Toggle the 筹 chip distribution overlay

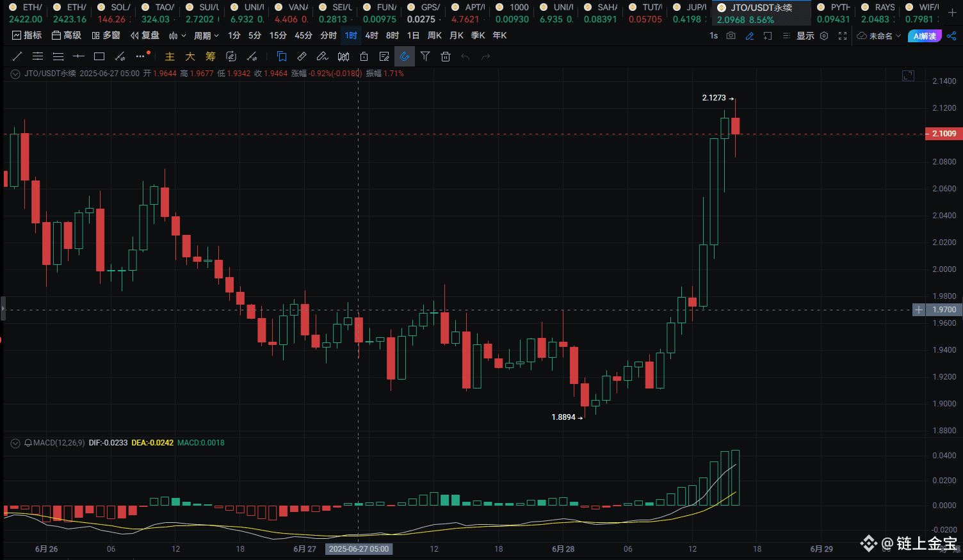point(211,56)
